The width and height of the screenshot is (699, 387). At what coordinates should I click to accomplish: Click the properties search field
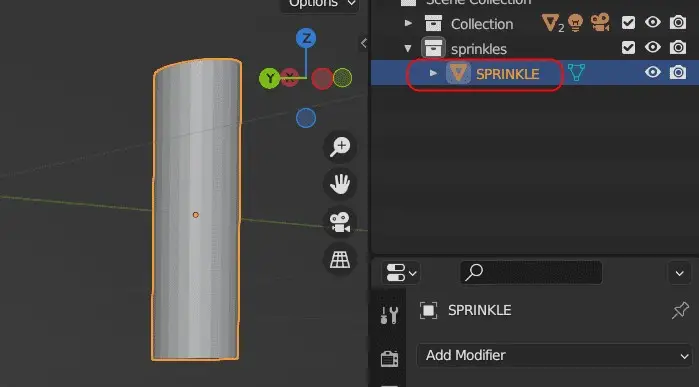click(x=530, y=272)
